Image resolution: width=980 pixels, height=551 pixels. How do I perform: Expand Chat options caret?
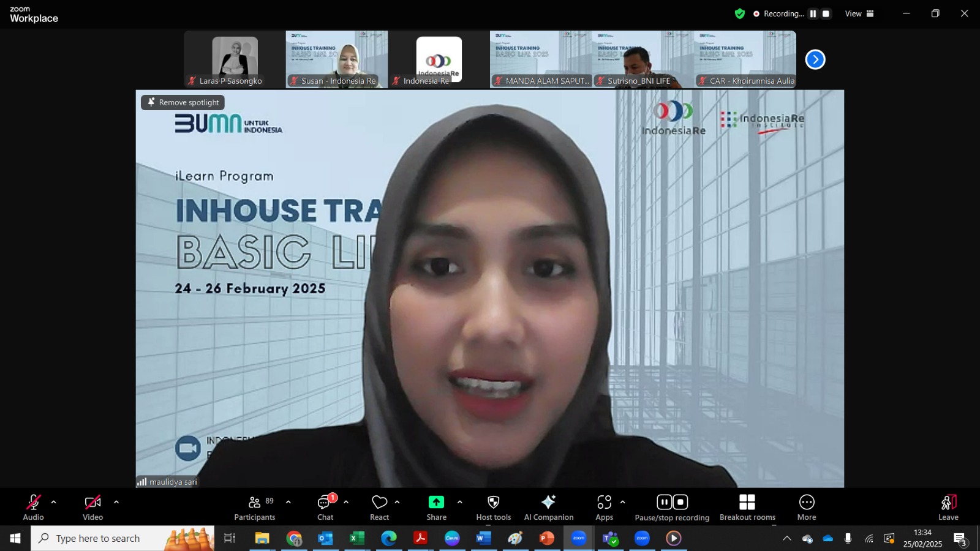346,502
